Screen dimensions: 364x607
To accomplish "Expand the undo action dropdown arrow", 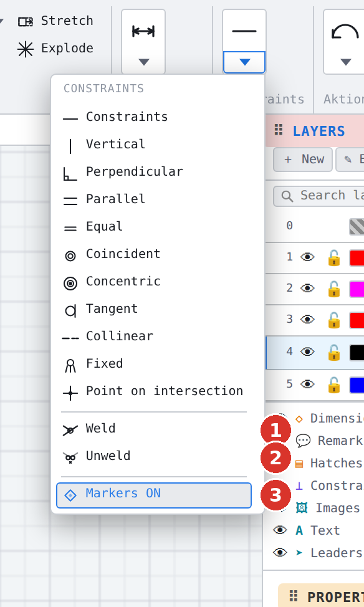I will [345, 62].
